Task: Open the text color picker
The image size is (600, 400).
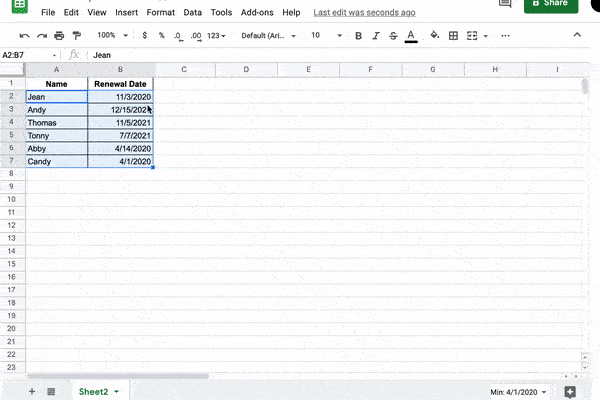Action: (x=411, y=35)
